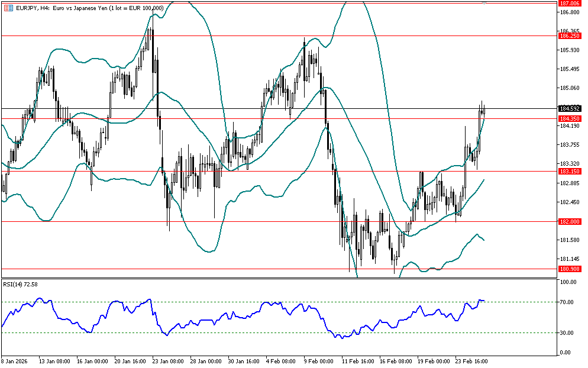588x368 pixels.
Task: Click the 9 Feb 00:00 time label
Action: [x=318, y=360]
